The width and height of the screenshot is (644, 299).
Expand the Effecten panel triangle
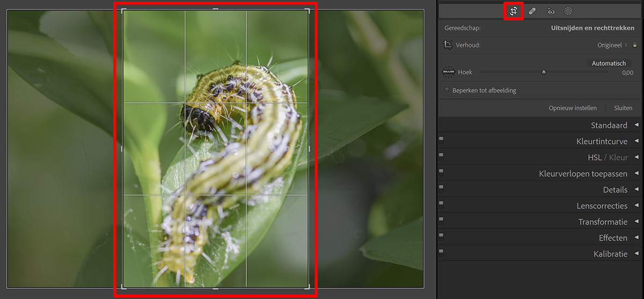[636, 237]
